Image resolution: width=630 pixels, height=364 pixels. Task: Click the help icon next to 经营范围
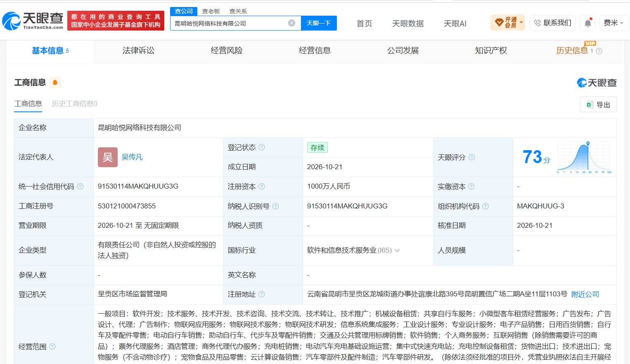pyautogui.click(x=52, y=347)
